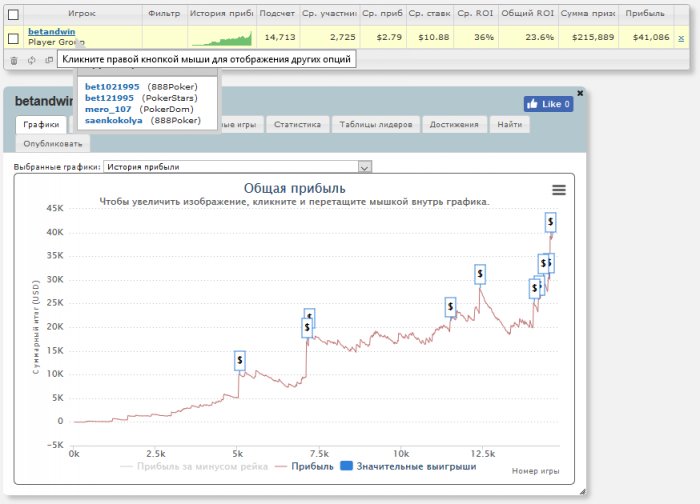700x504 pixels.
Task: Tick the select-all checkbox in the table header
Action: click(13, 15)
